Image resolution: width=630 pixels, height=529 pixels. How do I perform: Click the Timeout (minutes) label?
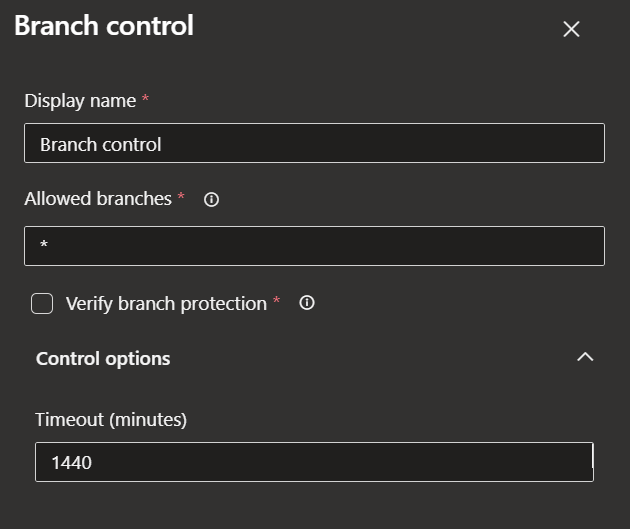pos(111,420)
